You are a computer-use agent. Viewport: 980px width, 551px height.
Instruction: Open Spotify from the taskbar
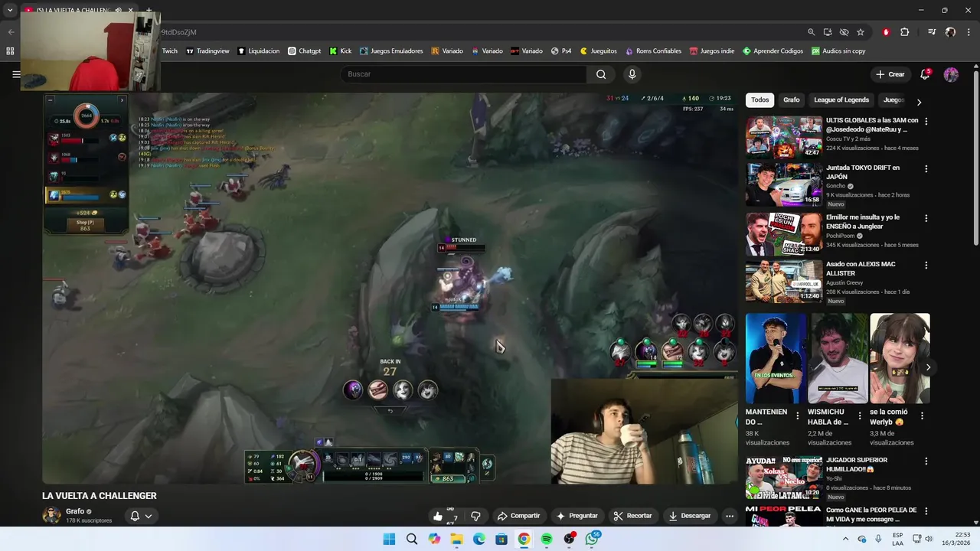click(x=547, y=539)
